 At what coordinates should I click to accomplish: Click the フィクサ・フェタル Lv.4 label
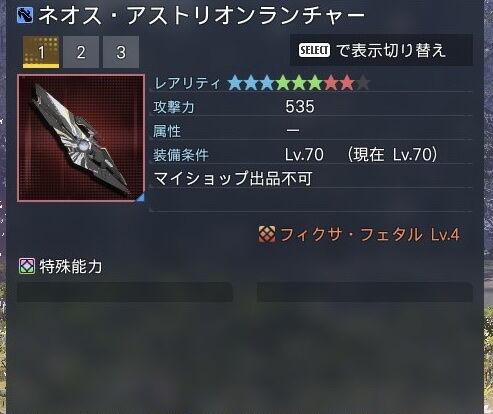(370, 235)
